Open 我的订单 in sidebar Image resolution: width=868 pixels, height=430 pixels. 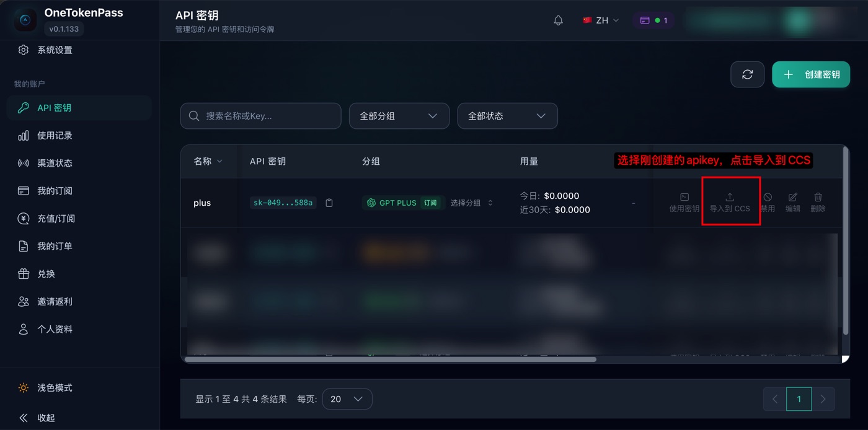(79, 246)
